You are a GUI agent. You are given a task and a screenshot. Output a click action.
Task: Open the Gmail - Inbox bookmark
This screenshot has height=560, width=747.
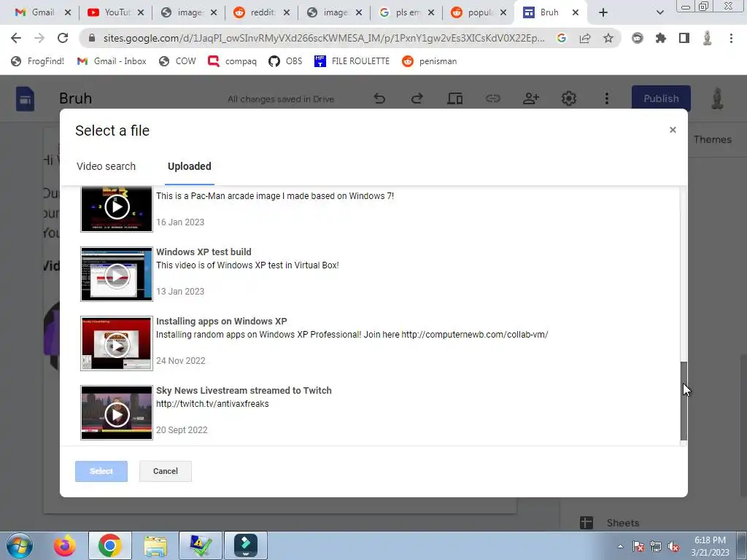[x=112, y=61]
